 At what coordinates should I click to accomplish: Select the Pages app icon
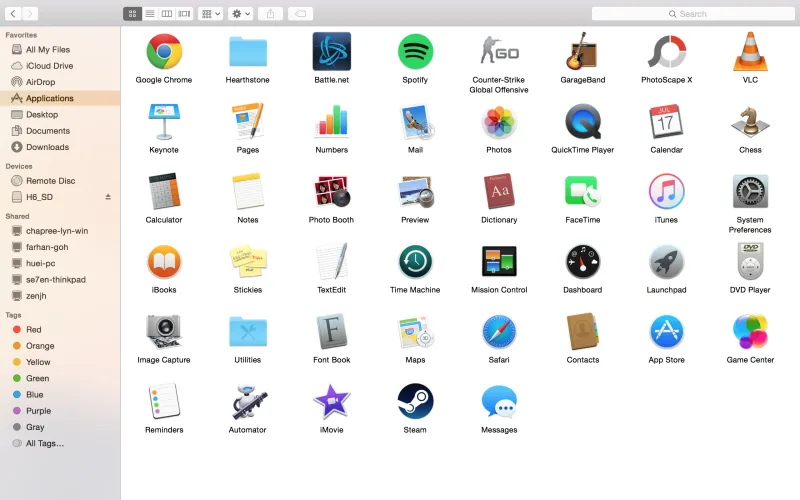248,121
